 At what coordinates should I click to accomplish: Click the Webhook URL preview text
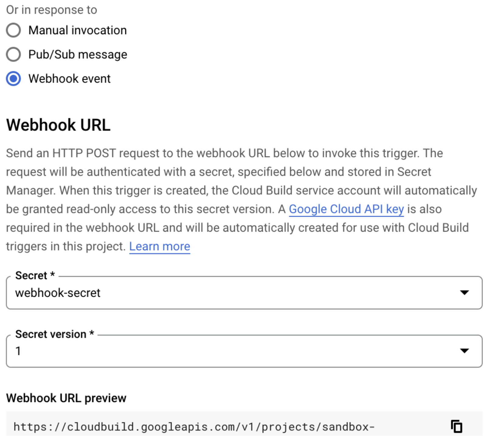[194, 427]
